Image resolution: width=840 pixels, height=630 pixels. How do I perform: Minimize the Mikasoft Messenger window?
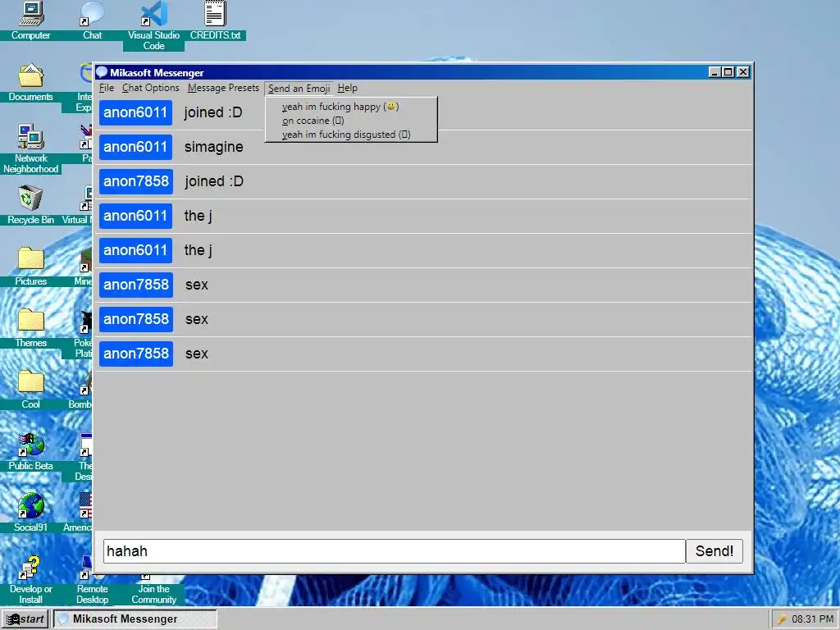[714, 72]
